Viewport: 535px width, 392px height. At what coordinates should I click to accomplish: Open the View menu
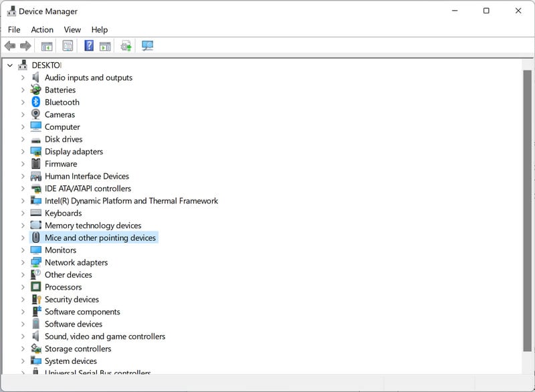(72, 29)
